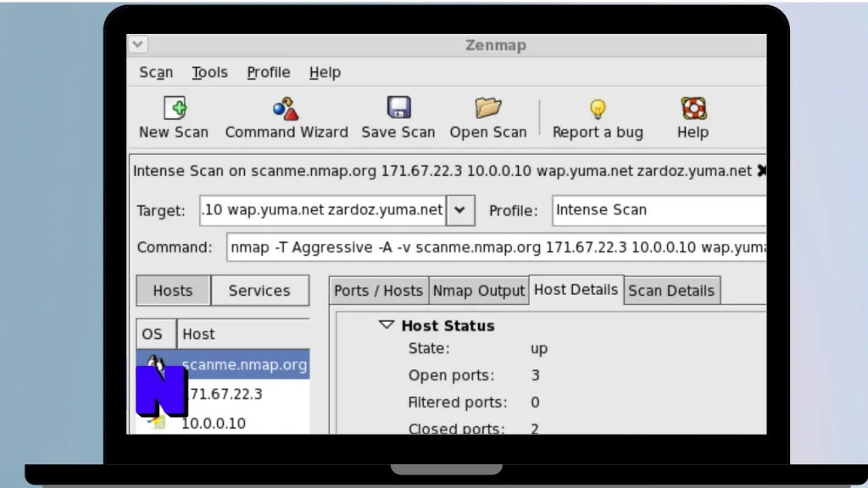Screen dimensions: 868x488
Task: Open the Help menu
Action: click(325, 73)
